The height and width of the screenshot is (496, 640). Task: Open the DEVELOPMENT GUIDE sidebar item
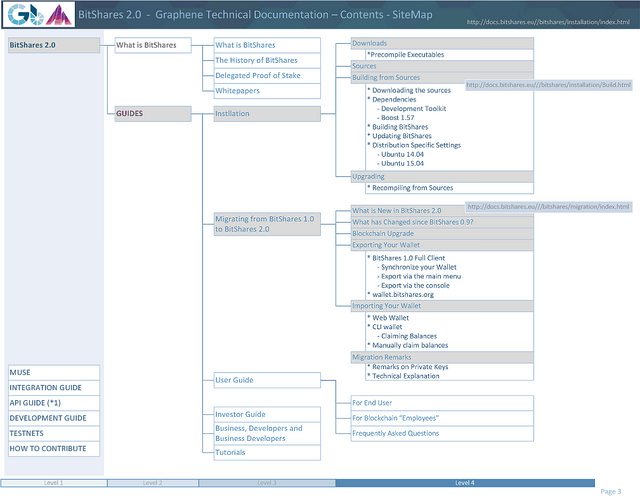(x=54, y=418)
